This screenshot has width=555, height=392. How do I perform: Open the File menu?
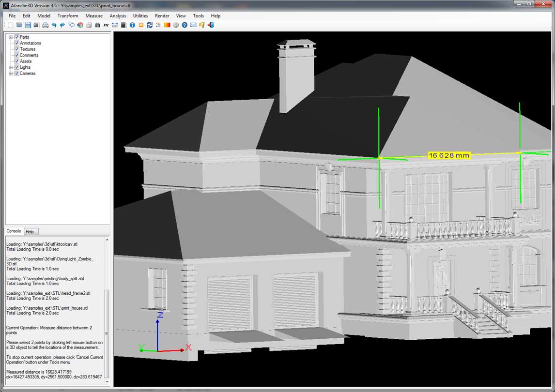pos(12,15)
